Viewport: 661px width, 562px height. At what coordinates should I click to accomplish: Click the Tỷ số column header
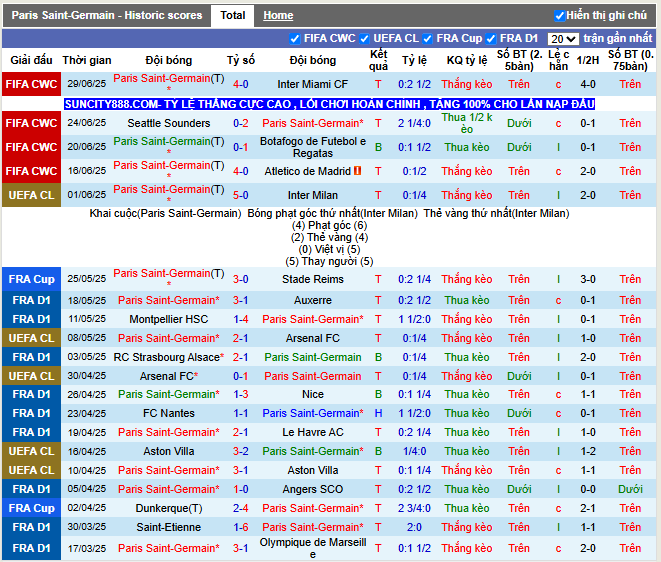(x=240, y=60)
